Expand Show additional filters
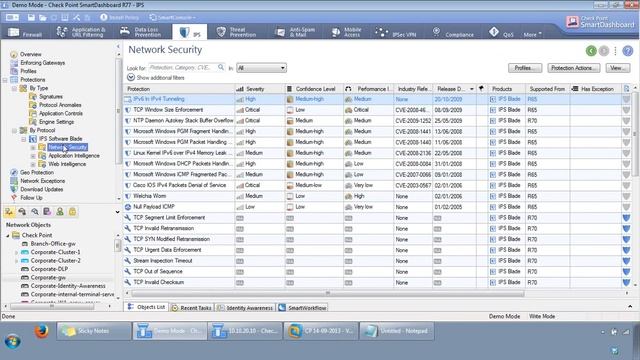This screenshot has height=360, width=640. (x=156, y=78)
